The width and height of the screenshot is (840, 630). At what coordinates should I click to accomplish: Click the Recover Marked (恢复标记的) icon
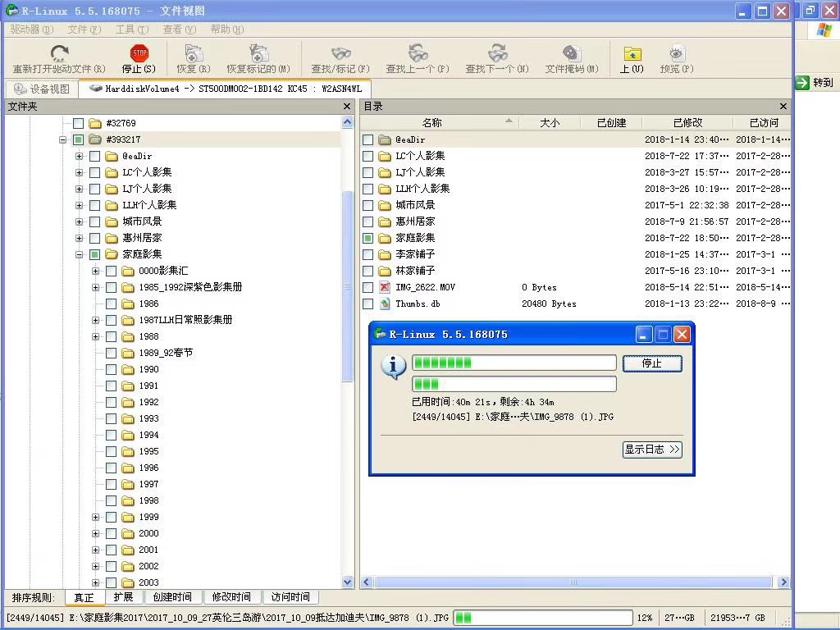258,53
